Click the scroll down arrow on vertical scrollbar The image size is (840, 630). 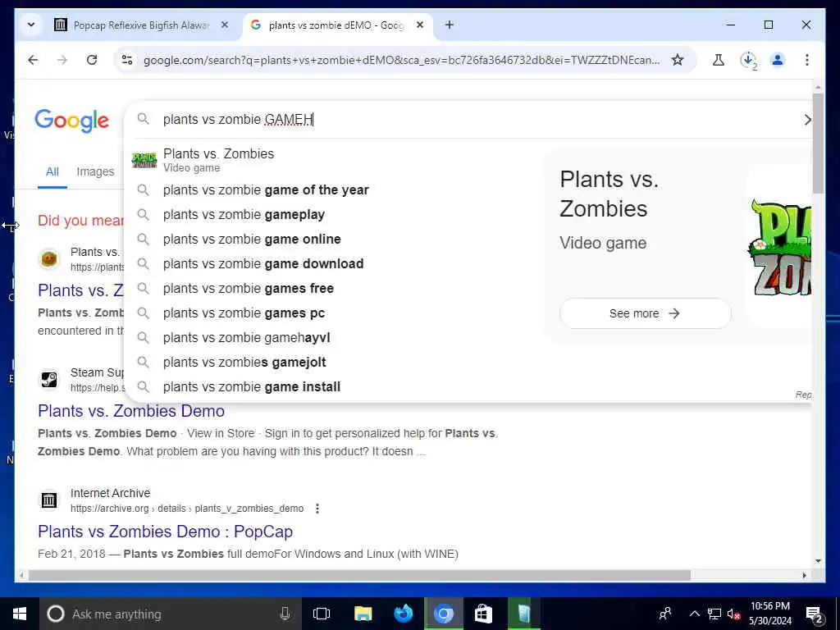[818, 561]
